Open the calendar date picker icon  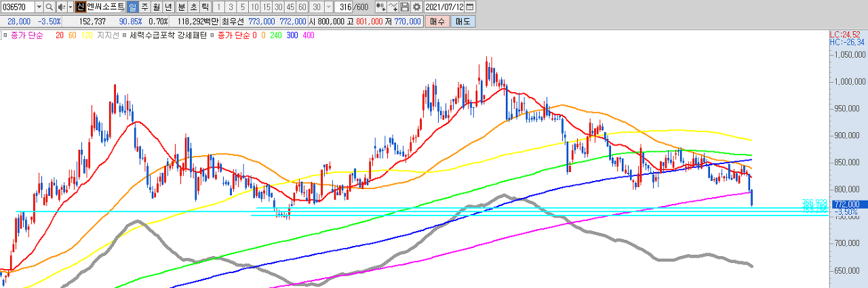[470, 7]
